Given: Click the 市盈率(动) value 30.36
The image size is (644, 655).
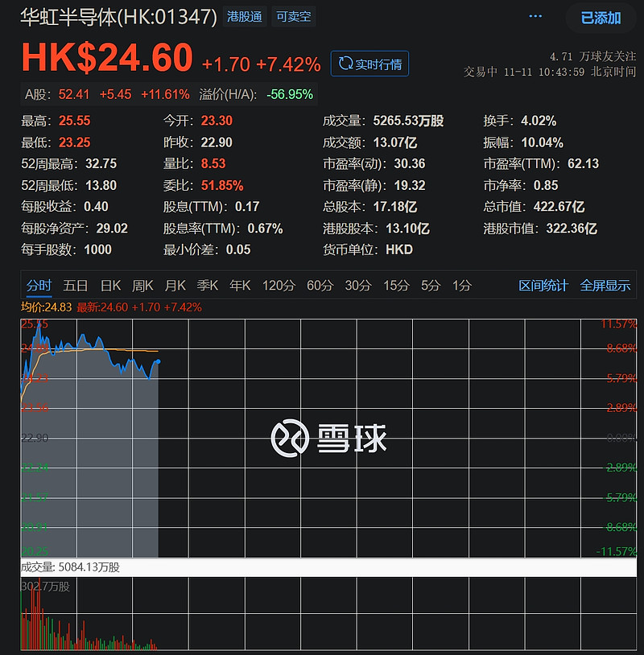Looking at the screenshot, I should [410, 164].
